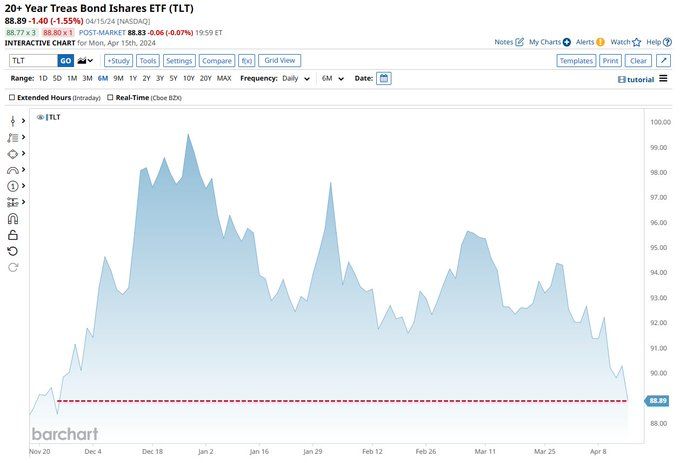680x463 pixels.
Task: Click the GO button
Action: [x=65, y=61]
